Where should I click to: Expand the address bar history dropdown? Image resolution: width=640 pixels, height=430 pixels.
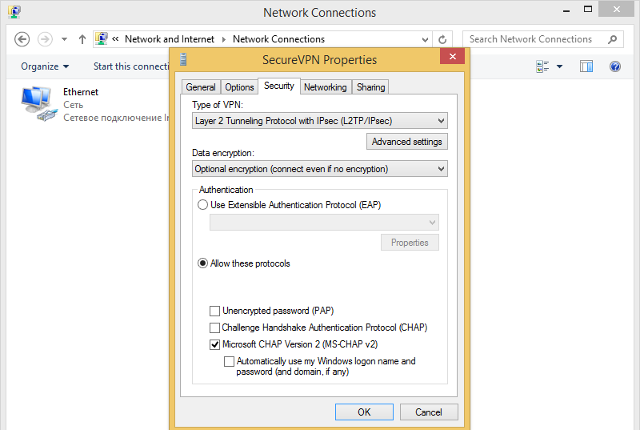coord(425,40)
